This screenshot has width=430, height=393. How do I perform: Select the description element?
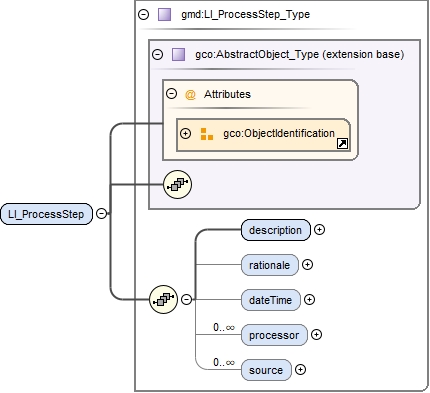[x=276, y=230]
